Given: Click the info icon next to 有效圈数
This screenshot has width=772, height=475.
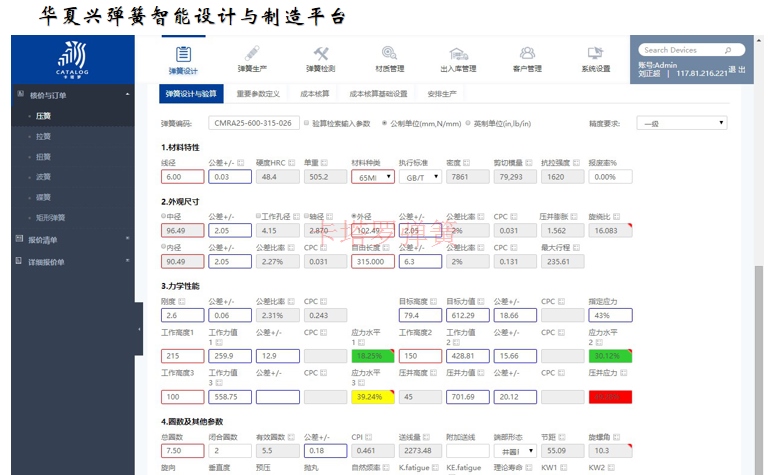Looking at the screenshot, I should click(291, 437).
